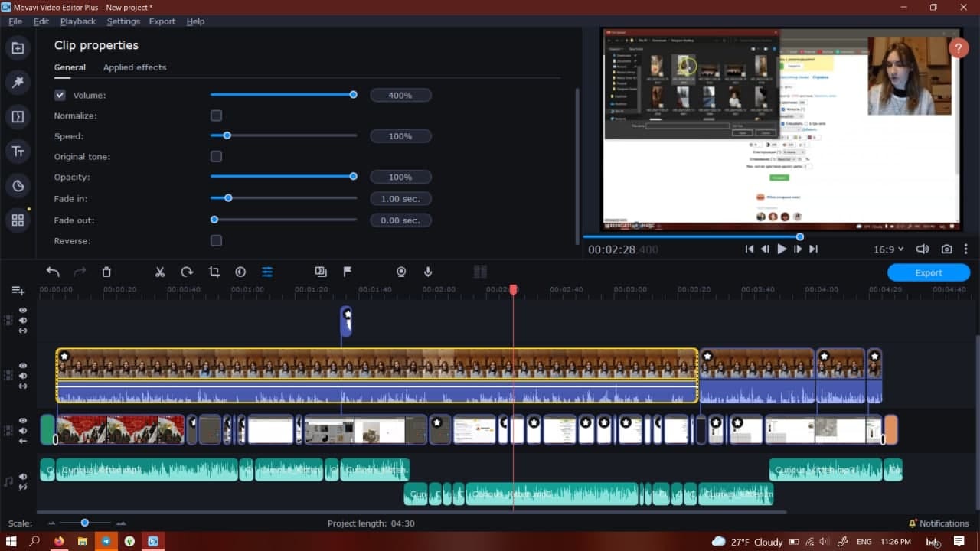This screenshot has width=980, height=551.
Task: Click the Rotate clip icon
Action: click(187, 272)
